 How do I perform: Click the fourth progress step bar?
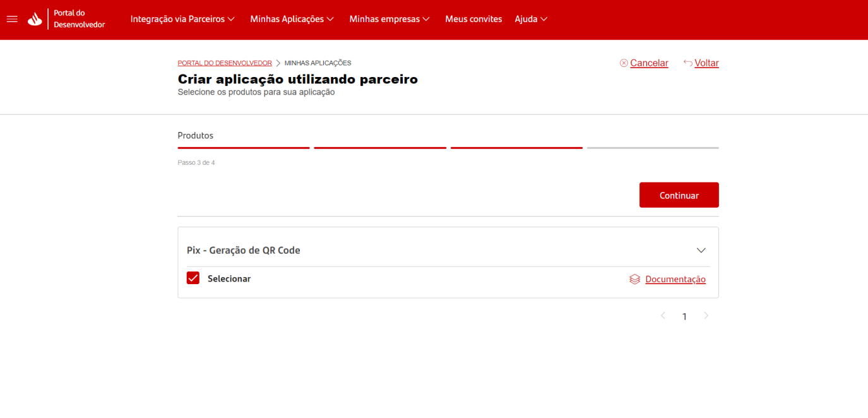point(653,148)
